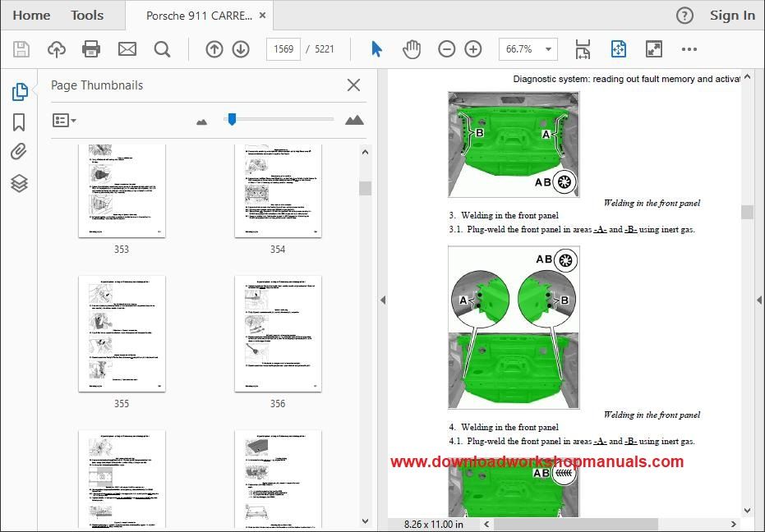Click step text '4. Welding in the front panel'
The image size is (765, 532).
click(x=504, y=427)
